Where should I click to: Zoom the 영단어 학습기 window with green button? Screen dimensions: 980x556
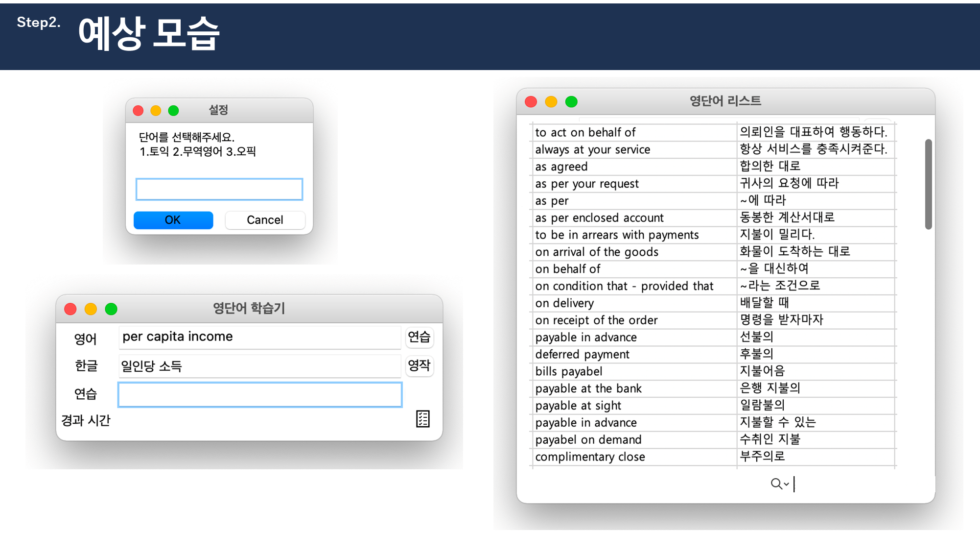tap(111, 309)
